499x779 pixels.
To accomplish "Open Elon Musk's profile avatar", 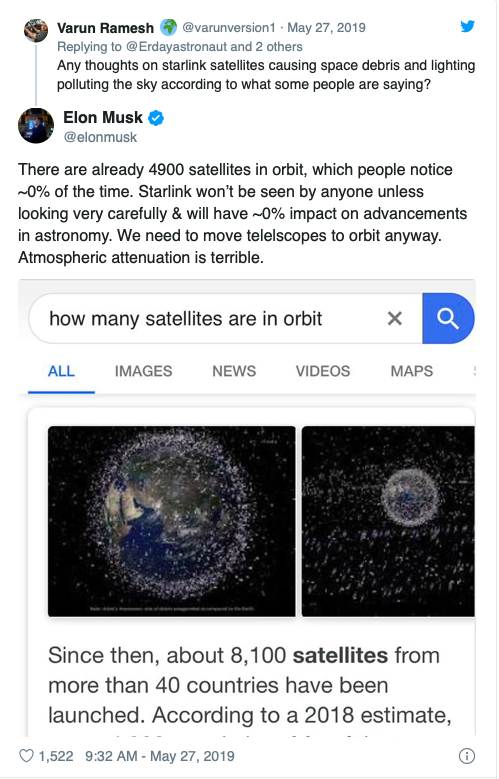I will pos(36,126).
